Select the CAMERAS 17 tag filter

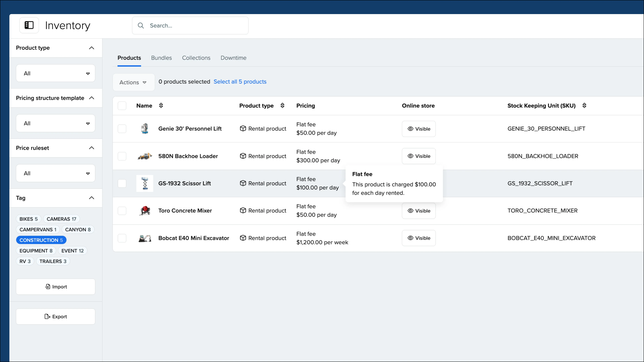click(61, 219)
